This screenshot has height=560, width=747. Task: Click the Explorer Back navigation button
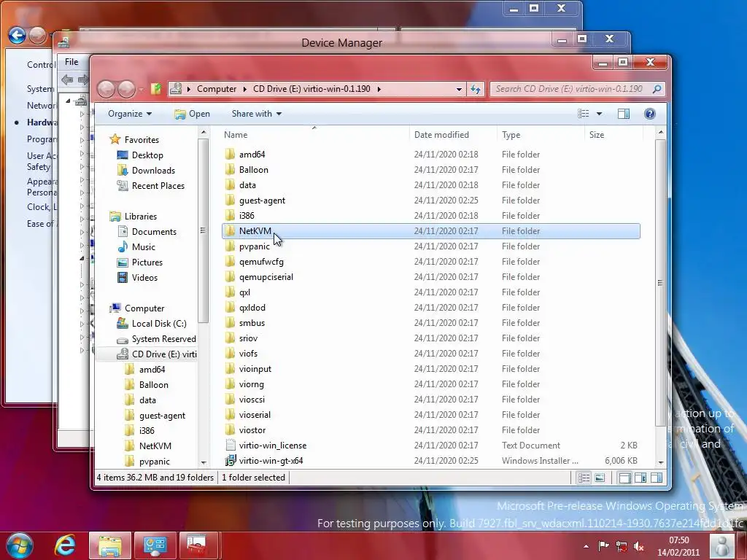click(107, 89)
